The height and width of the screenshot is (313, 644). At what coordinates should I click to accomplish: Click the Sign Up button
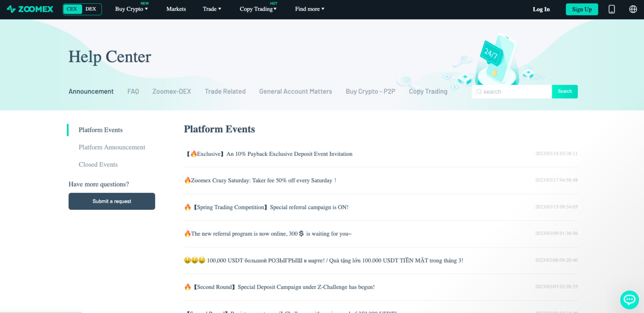pos(582,9)
